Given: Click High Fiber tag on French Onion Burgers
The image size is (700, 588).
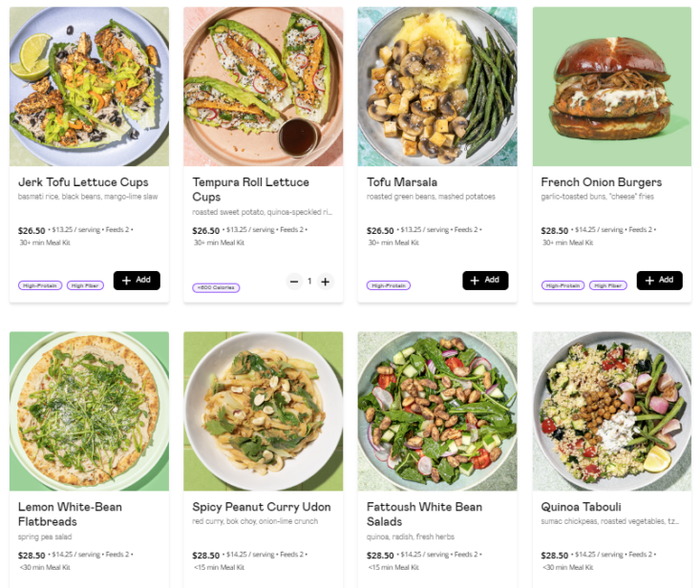Looking at the screenshot, I should (x=608, y=284).
